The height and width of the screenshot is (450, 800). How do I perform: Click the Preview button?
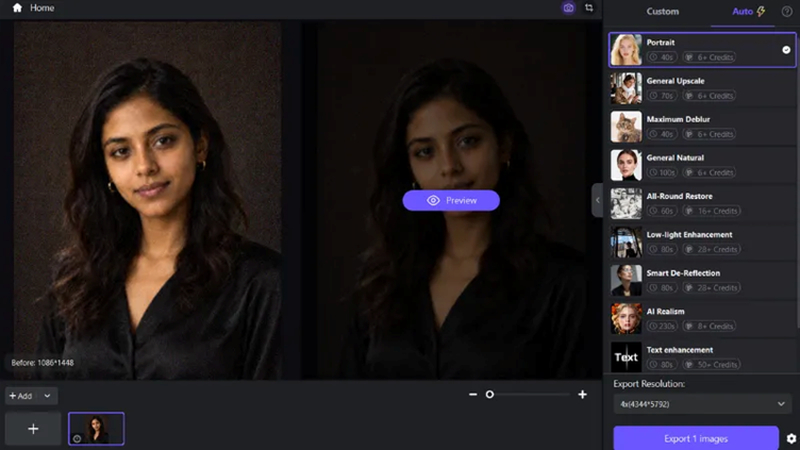pyautogui.click(x=451, y=201)
